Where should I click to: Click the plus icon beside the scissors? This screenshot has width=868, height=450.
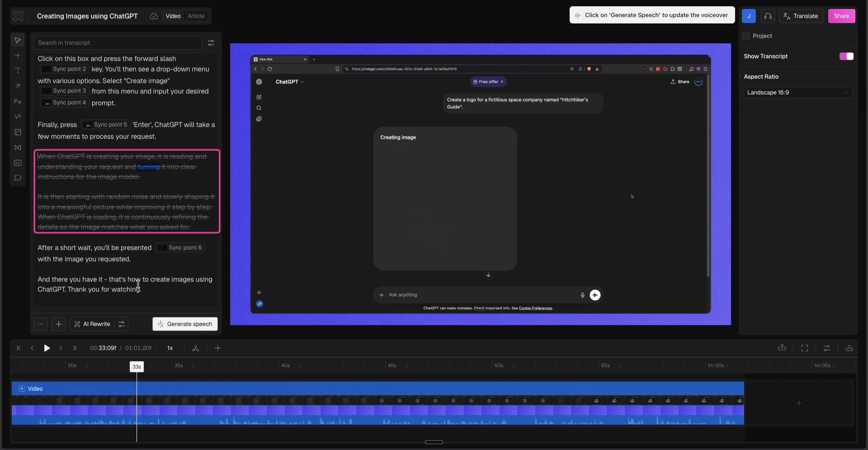(x=218, y=348)
